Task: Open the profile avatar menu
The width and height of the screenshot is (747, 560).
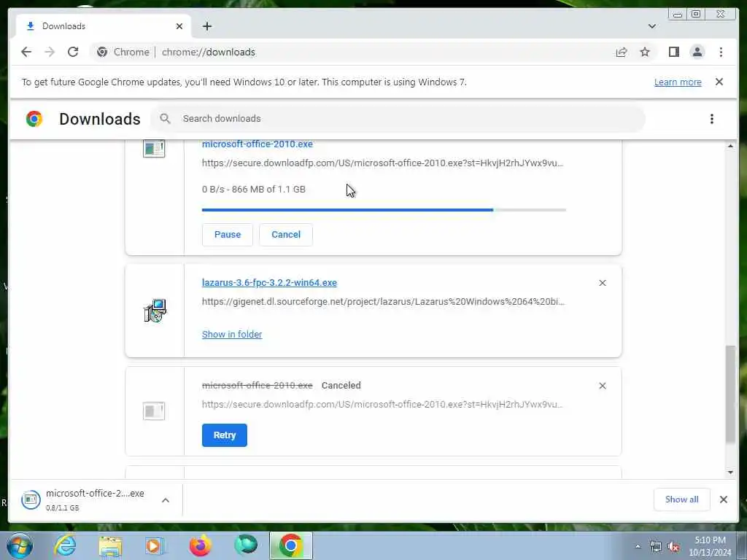Action: coord(697,52)
